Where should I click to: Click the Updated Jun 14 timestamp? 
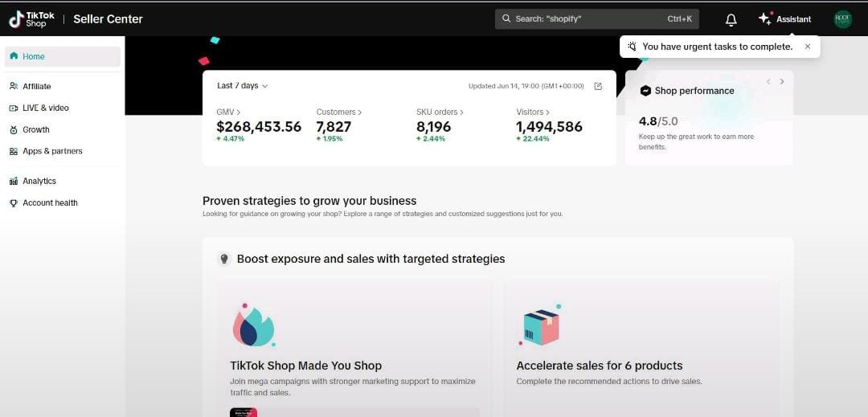tap(526, 86)
